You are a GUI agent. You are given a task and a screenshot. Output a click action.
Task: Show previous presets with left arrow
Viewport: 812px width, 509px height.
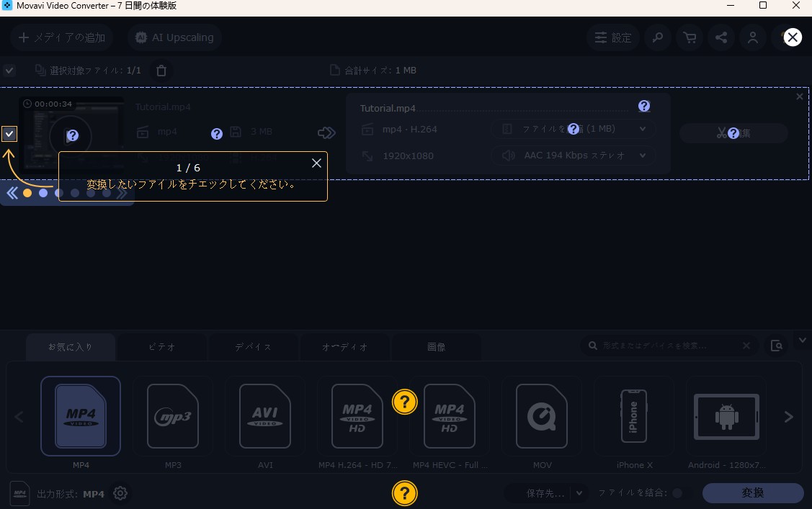click(x=19, y=417)
